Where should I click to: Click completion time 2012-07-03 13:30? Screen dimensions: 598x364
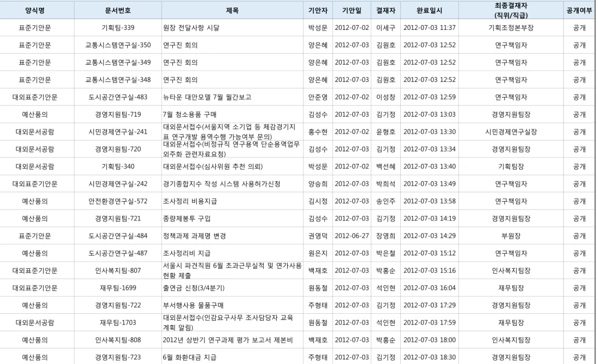(429, 132)
